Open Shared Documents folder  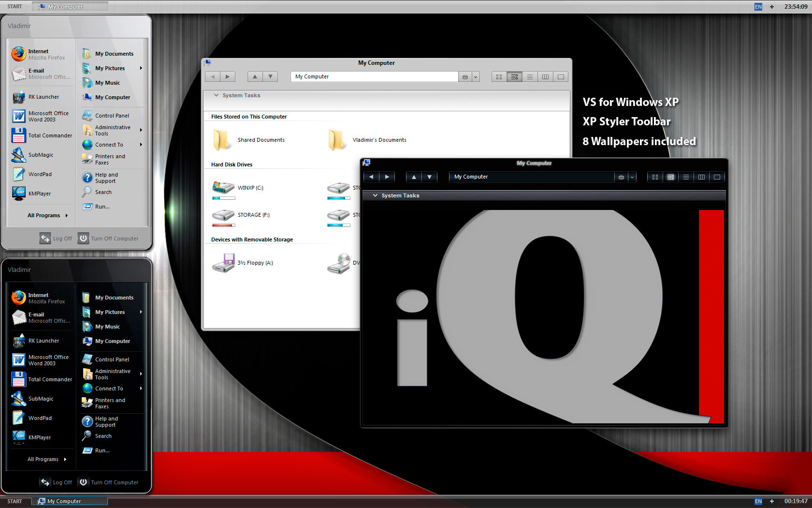248,140
